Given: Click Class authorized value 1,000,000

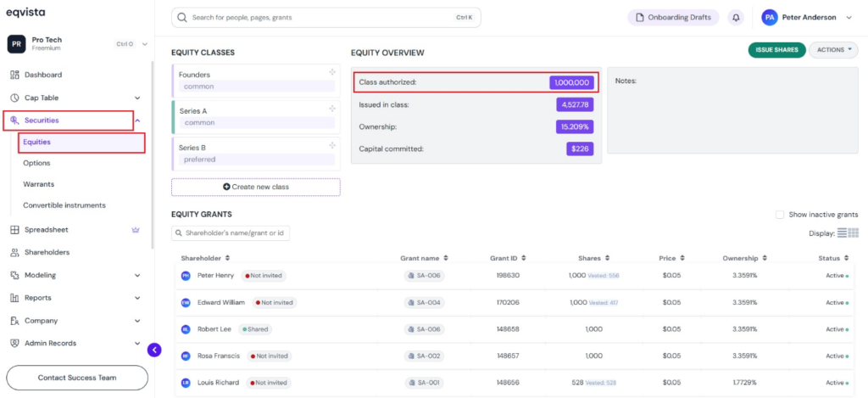Looking at the screenshot, I should [x=572, y=82].
